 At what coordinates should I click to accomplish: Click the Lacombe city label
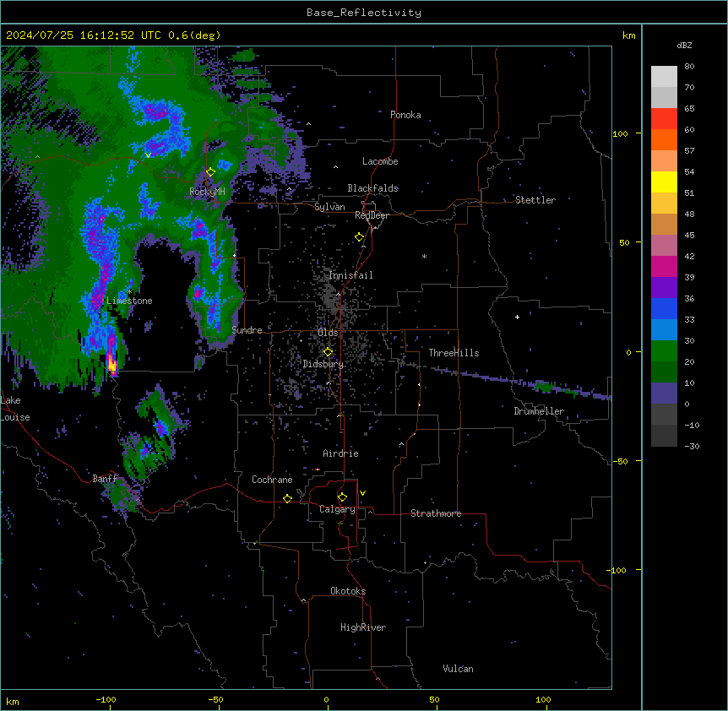pyautogui.click(x=380, y=161)
